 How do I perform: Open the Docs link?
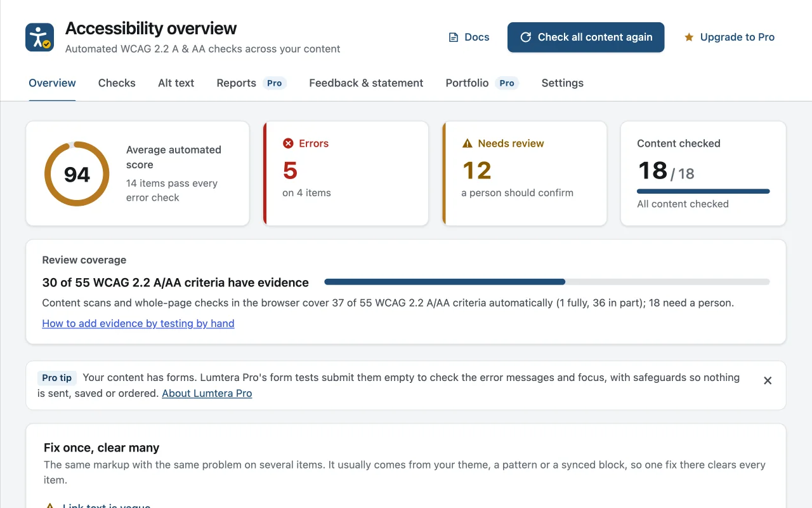click(x=469, y=37)
